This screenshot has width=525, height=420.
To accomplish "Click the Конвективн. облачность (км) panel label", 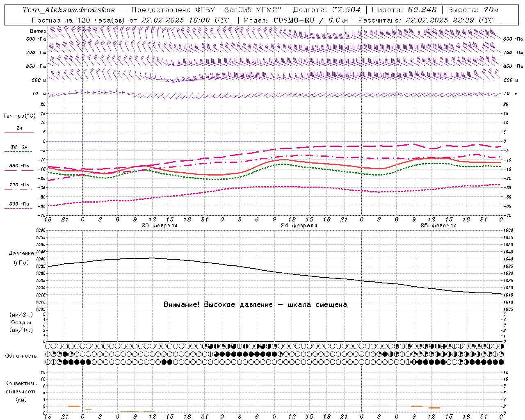I will (x=21, y=391).
